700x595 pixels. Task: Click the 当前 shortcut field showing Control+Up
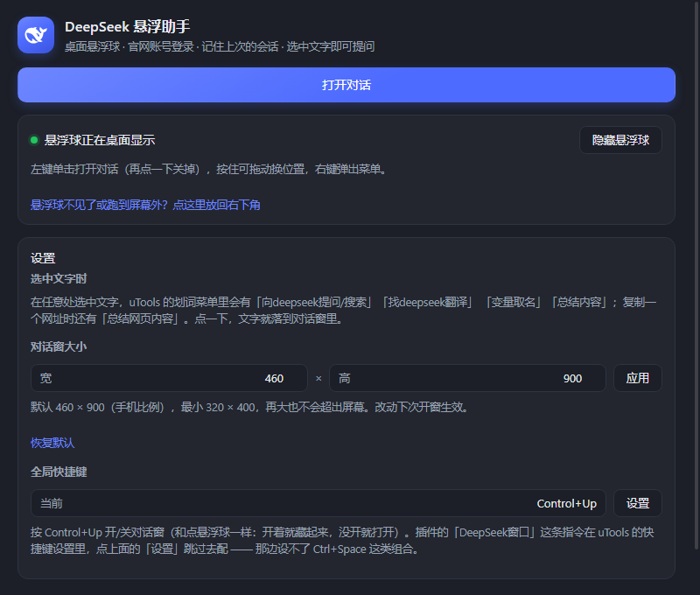(318, 503)
